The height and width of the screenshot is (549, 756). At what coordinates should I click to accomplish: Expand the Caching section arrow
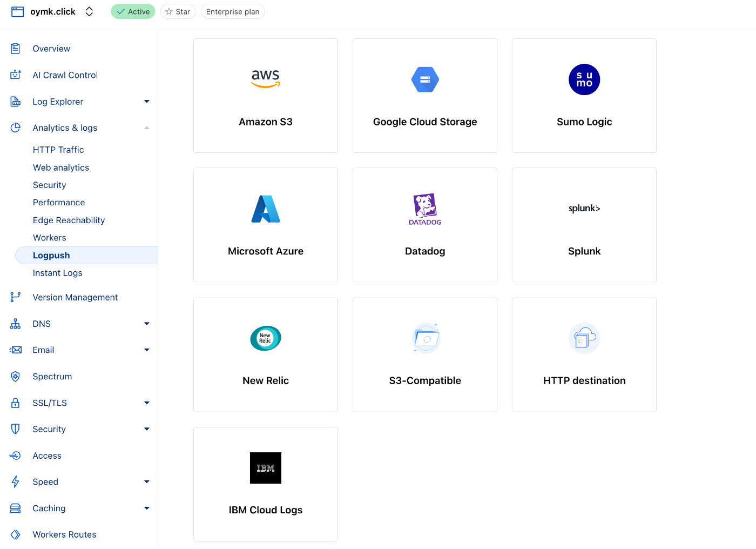click(x=147, y=508)
